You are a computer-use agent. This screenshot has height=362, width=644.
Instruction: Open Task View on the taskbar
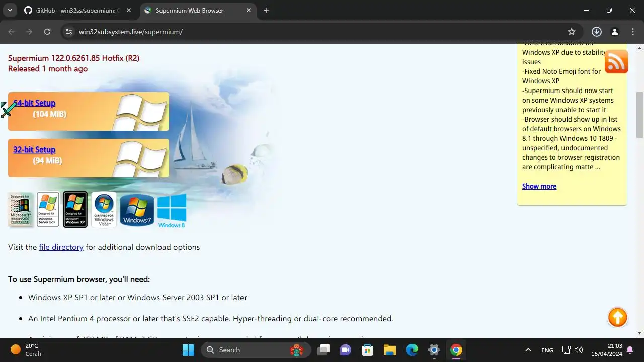point(324,350)
